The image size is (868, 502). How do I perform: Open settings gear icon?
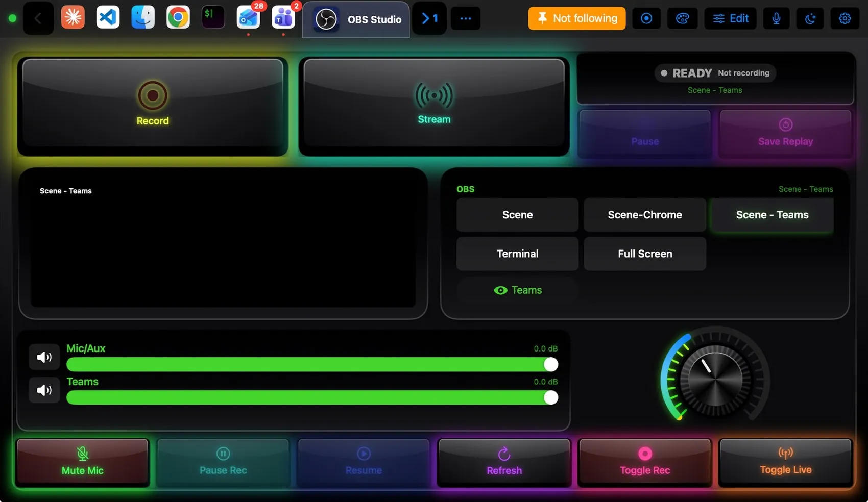tap(845, 18)
